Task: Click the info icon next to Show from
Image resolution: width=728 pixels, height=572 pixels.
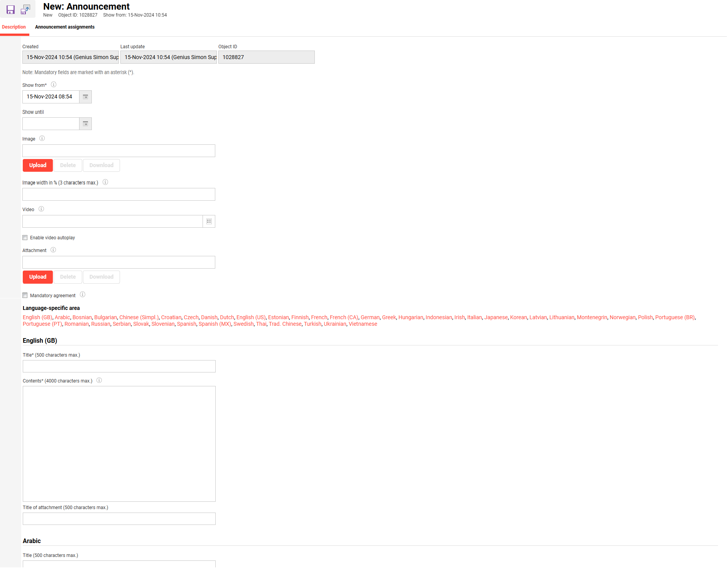Action: (54, 85)
